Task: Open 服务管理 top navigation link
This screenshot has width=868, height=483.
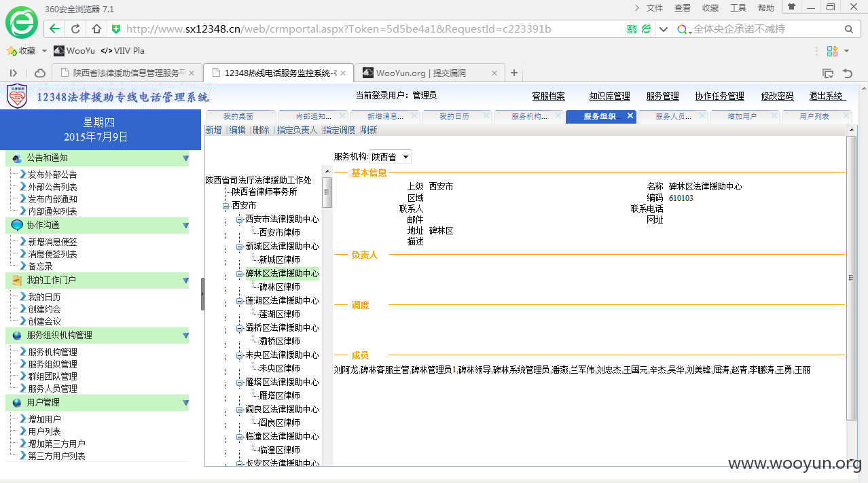Action: (662, 96)
